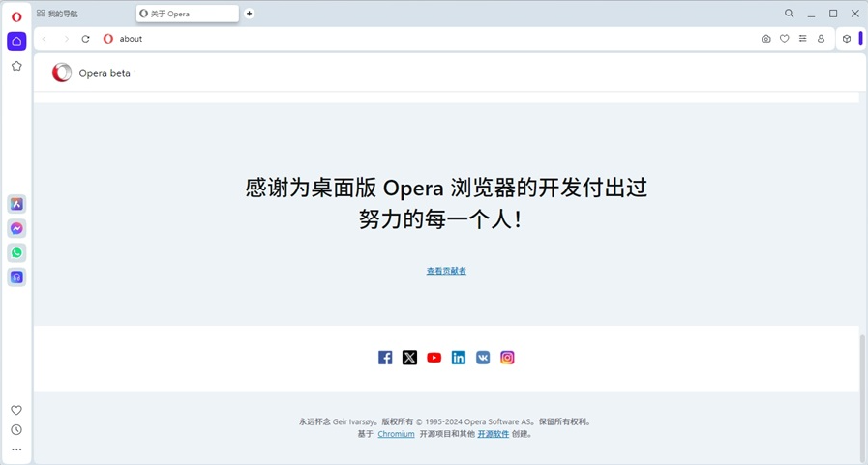Open Easy Setup settings icon

coord(802,39)
